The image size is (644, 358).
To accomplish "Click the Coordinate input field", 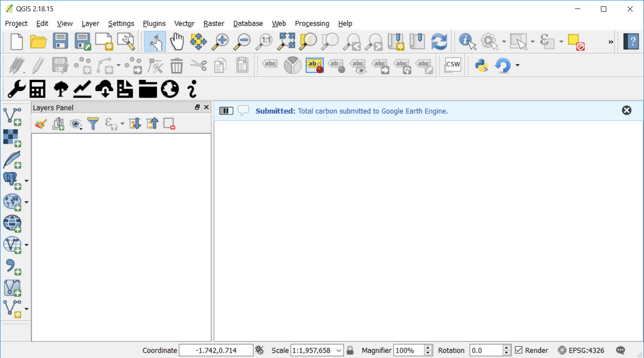I will 216,350.
